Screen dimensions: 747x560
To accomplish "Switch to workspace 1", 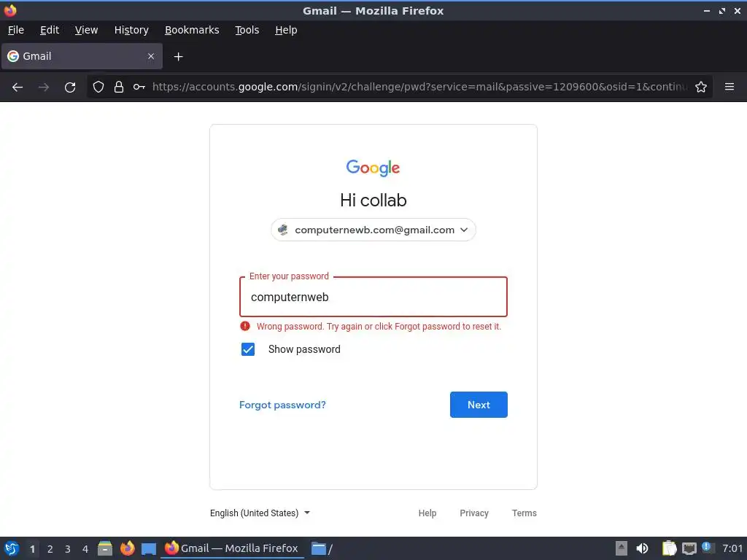I will 32,549.
